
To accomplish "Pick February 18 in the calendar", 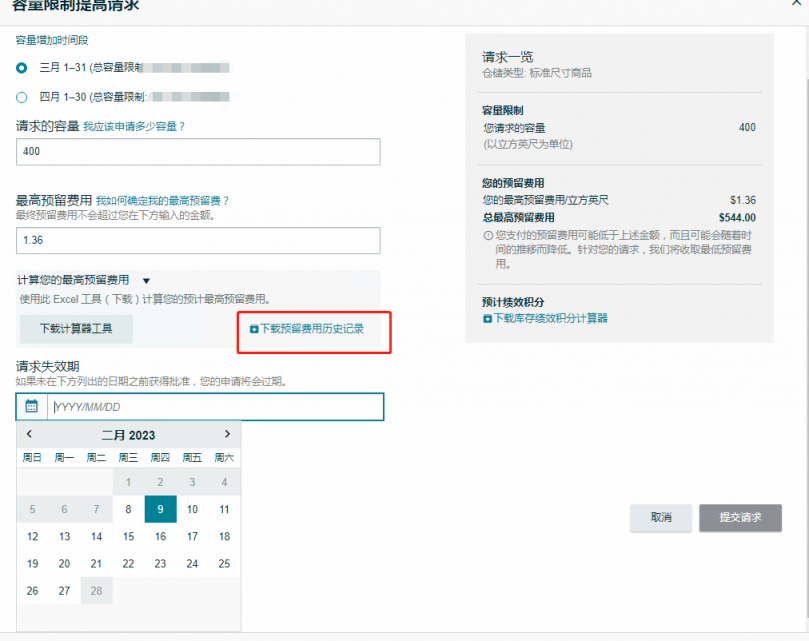I will point(224,537).
